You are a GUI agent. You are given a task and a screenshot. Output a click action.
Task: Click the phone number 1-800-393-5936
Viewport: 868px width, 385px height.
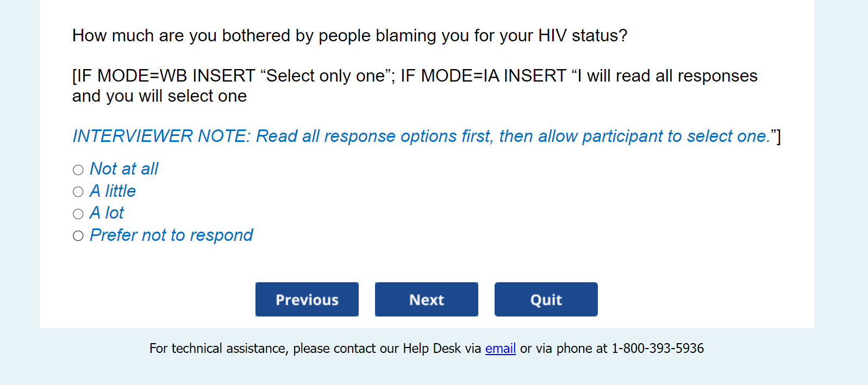[x=658, y=348]
